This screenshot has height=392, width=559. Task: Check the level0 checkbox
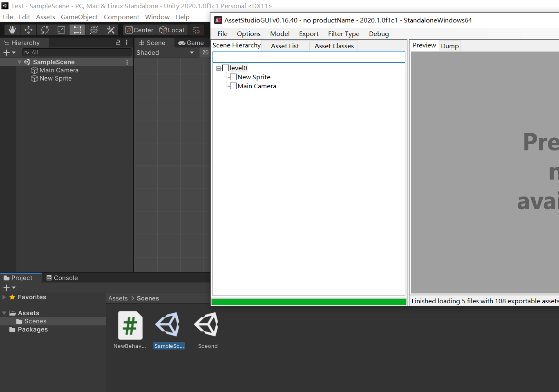tap(226, 68)
